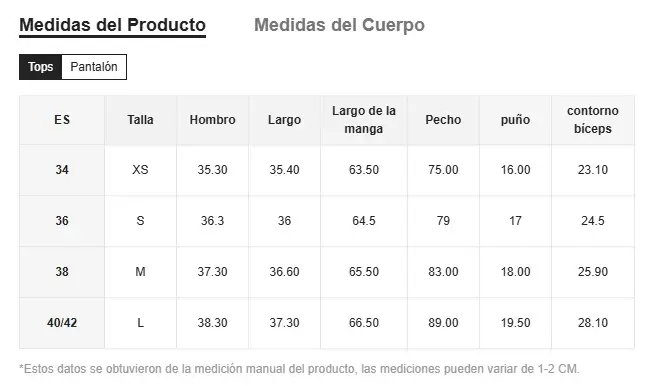
Task: Click the manual measurement disclaimer note
Action: coord(300,369)
